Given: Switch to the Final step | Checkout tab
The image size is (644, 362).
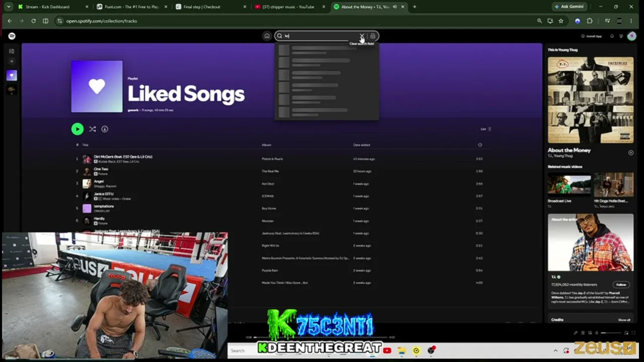Looking at the screenshot, I should 211,7.
